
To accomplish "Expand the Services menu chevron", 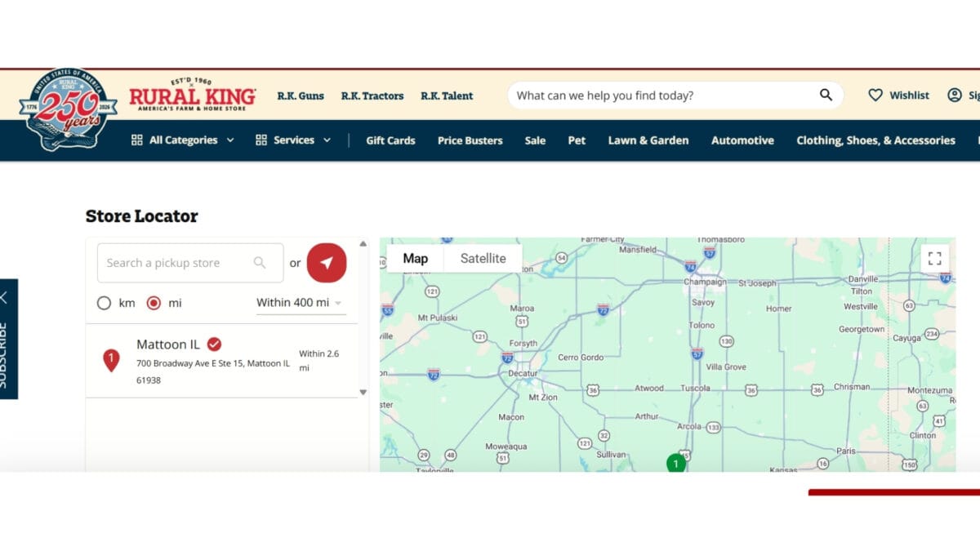I will pos(327,140).
